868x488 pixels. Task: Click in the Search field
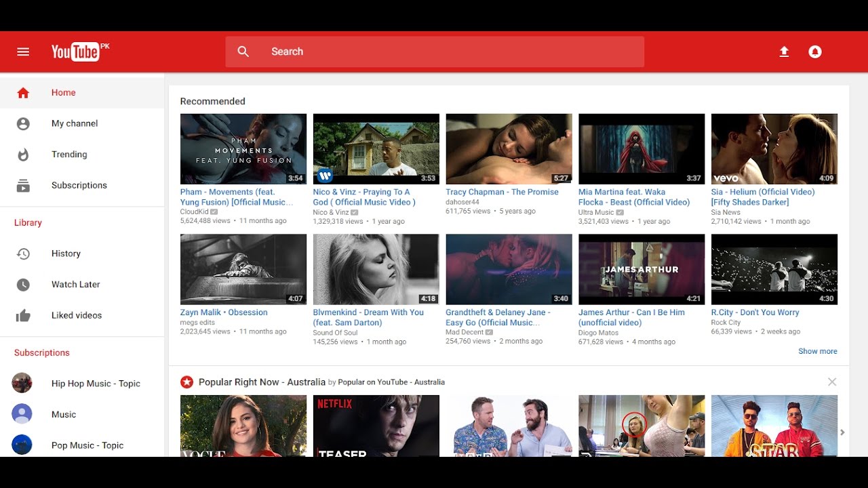point(448,52)
